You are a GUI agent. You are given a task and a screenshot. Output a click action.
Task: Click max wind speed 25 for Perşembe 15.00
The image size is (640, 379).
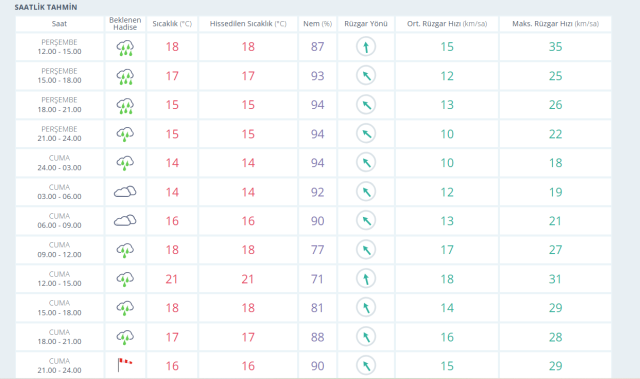pos(556,76)
